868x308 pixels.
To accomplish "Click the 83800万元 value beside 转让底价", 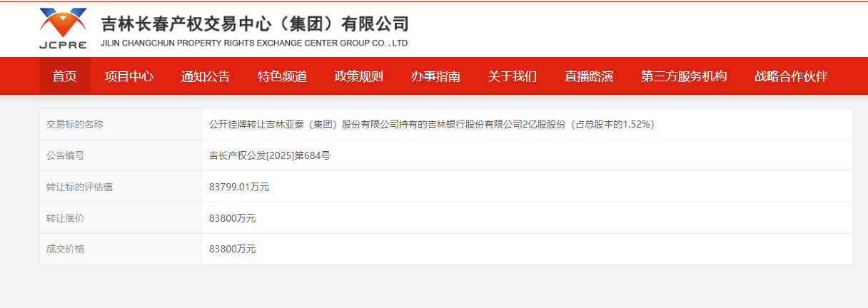I will 232,218.
